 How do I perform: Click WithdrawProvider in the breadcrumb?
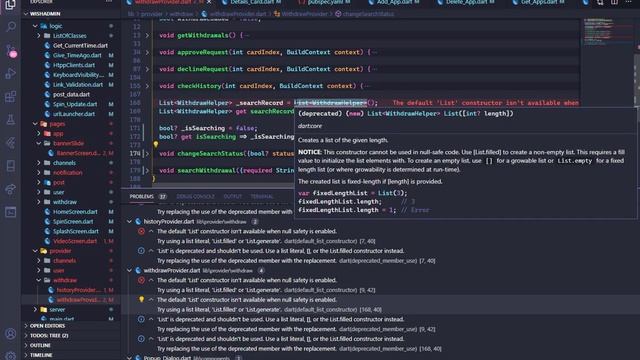(304, 14)
